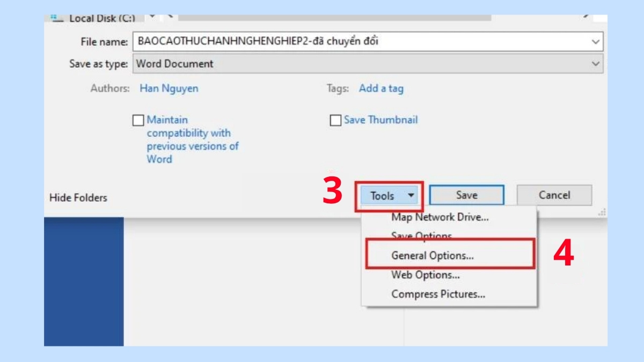Select the Word Document file type text
The image size is (644, 362).
pos(172,63)
